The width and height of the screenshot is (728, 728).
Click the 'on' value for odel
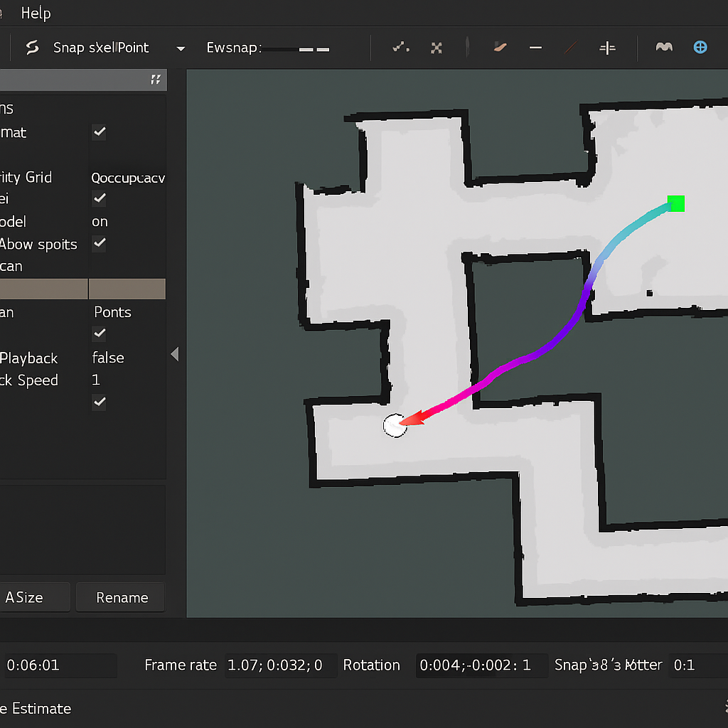pos(100,222)
